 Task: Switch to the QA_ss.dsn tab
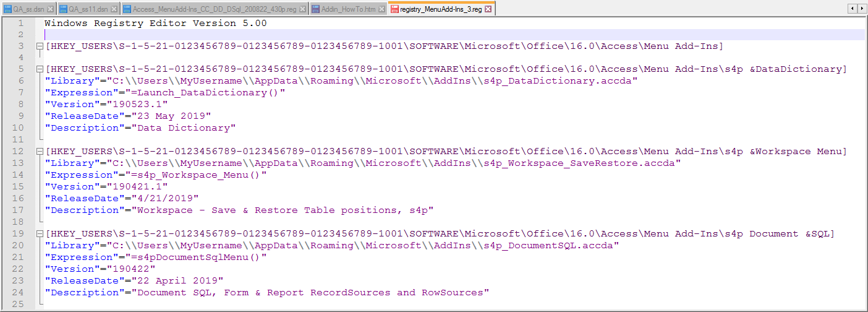point(30,9)
